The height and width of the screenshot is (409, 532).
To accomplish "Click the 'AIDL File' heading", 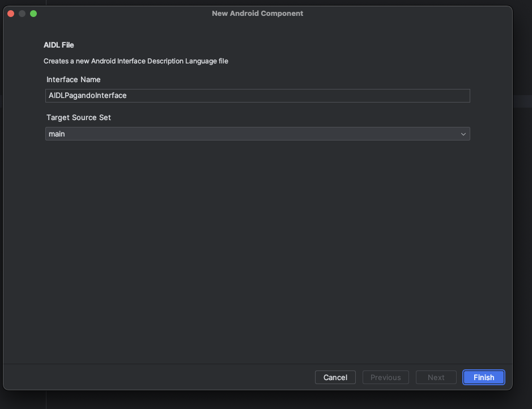I will coord(59,45).
